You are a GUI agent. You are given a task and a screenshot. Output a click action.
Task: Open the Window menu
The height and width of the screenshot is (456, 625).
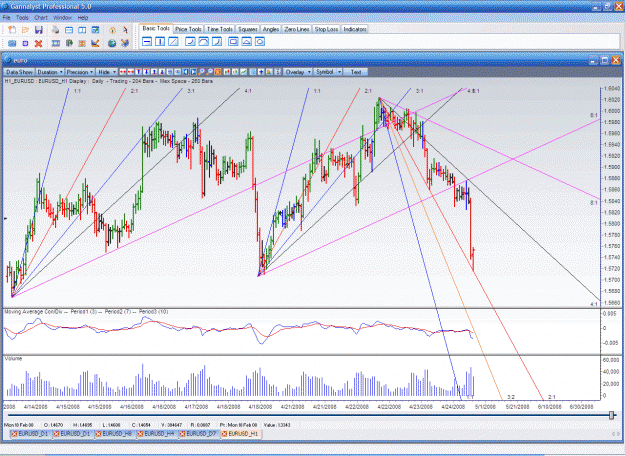(62, 18)
